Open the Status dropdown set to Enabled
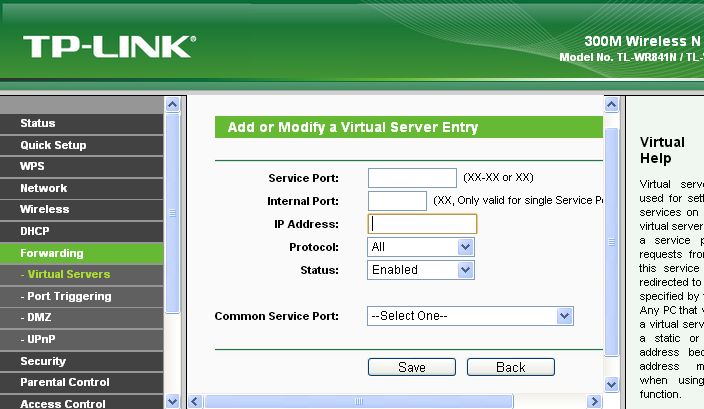Viewport: 704px width, 409px height. [x=421, y=270]
